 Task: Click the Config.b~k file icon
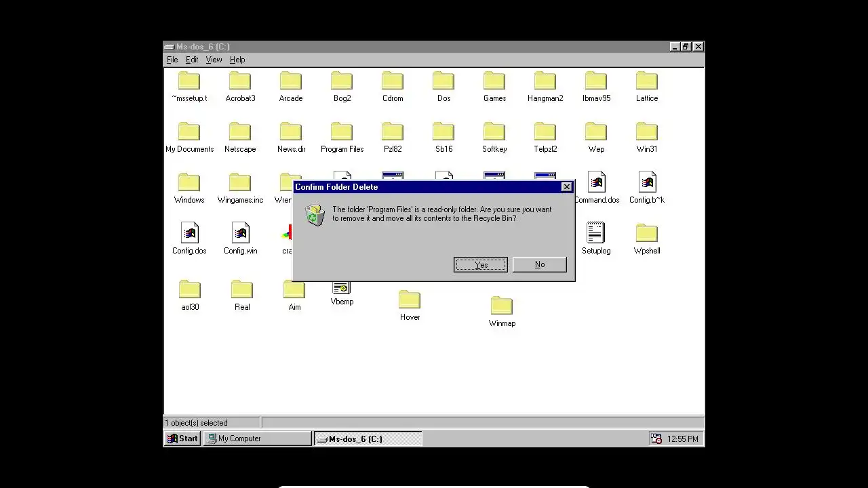click(647, 182)
